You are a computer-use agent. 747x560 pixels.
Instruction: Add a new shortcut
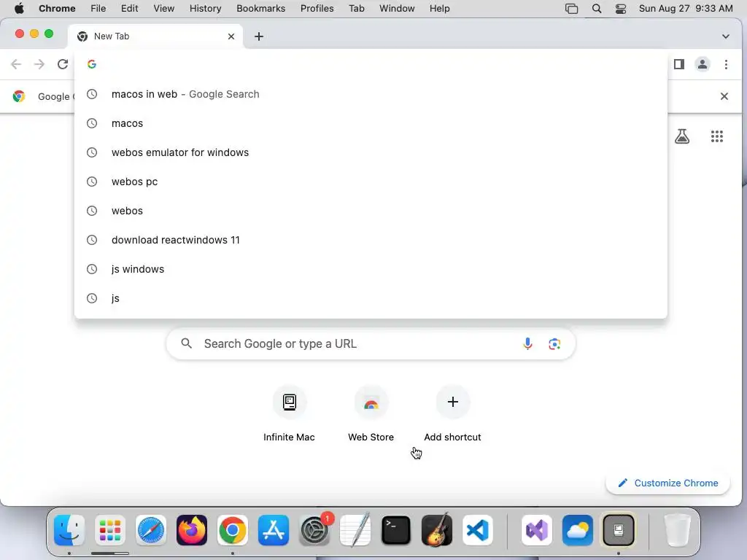coord(452,413)
